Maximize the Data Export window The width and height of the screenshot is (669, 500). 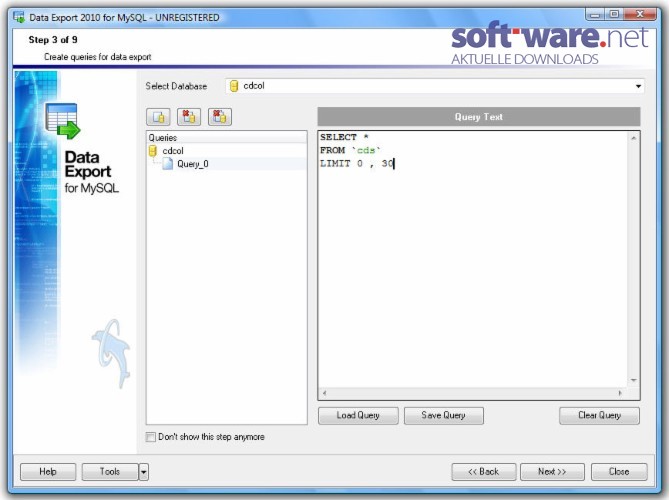click(614, 15)
